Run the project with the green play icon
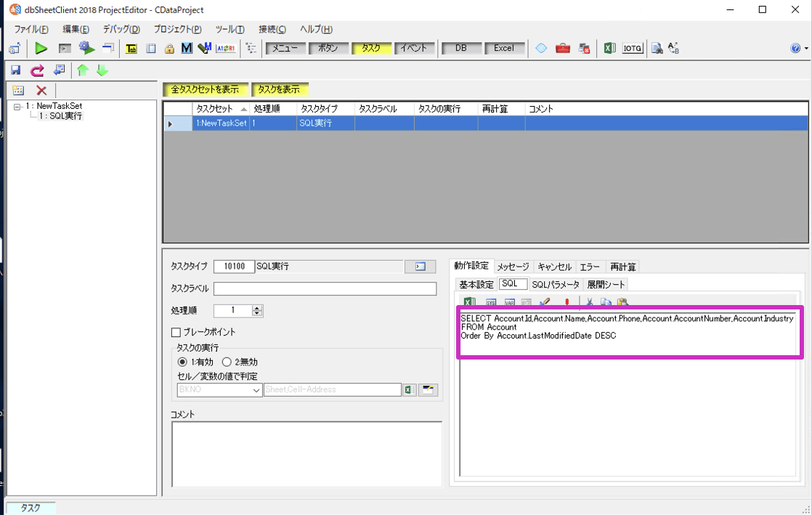This screenshot has width=812, height=515. point(41,48)
